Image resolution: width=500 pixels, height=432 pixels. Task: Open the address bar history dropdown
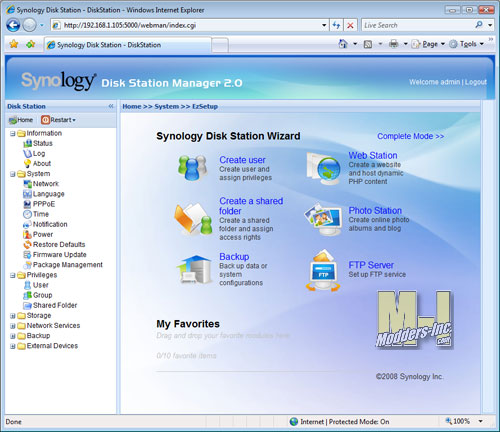324,25
